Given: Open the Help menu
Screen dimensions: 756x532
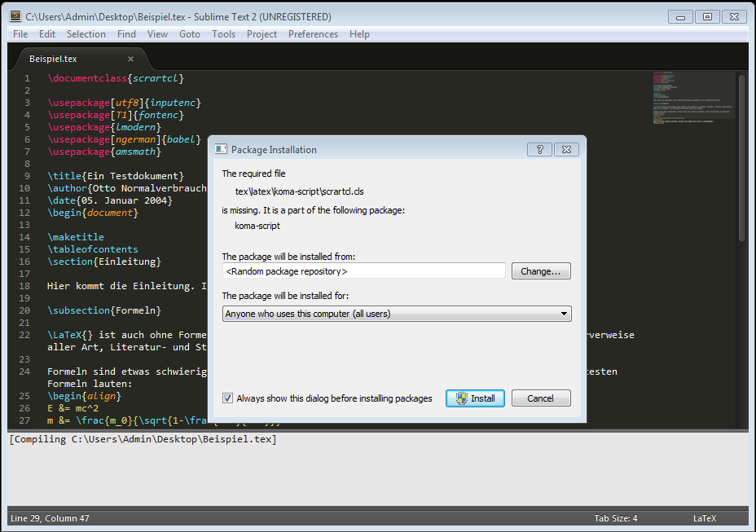Looking at the screenshot, I should point(360,34).
